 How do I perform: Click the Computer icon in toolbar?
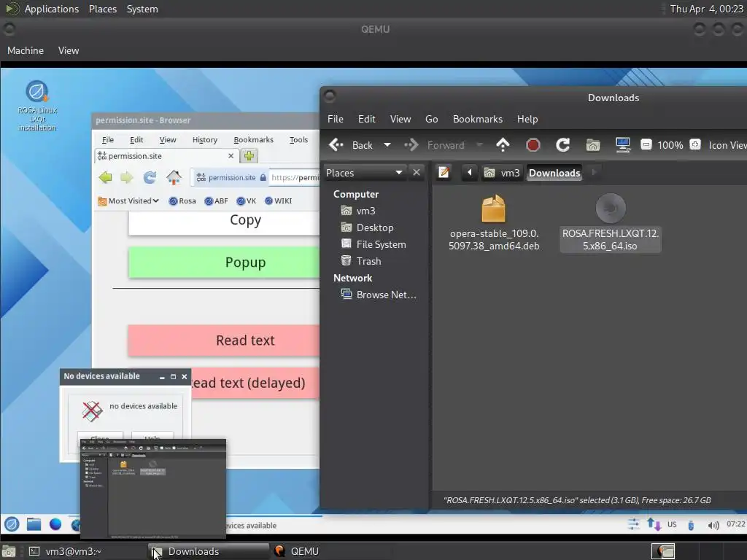(623, 145)
